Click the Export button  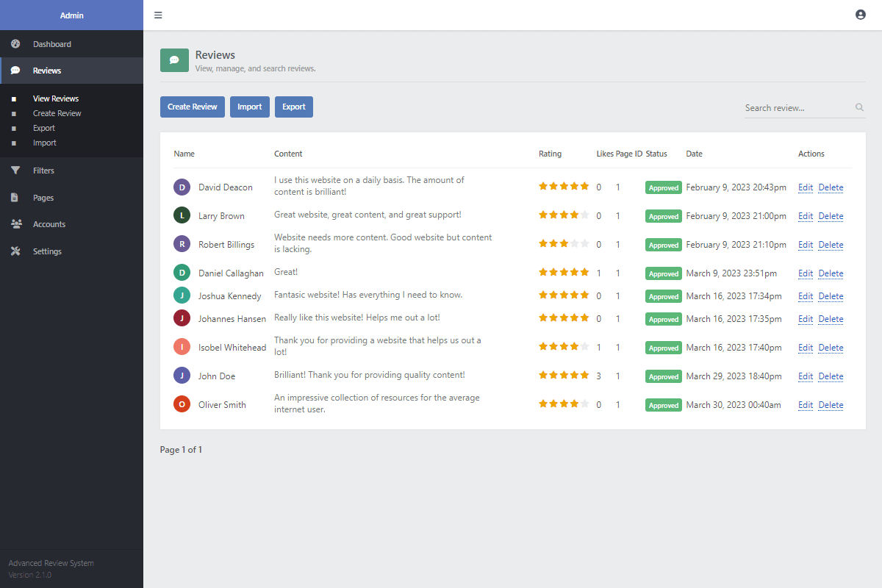[294, 107]
